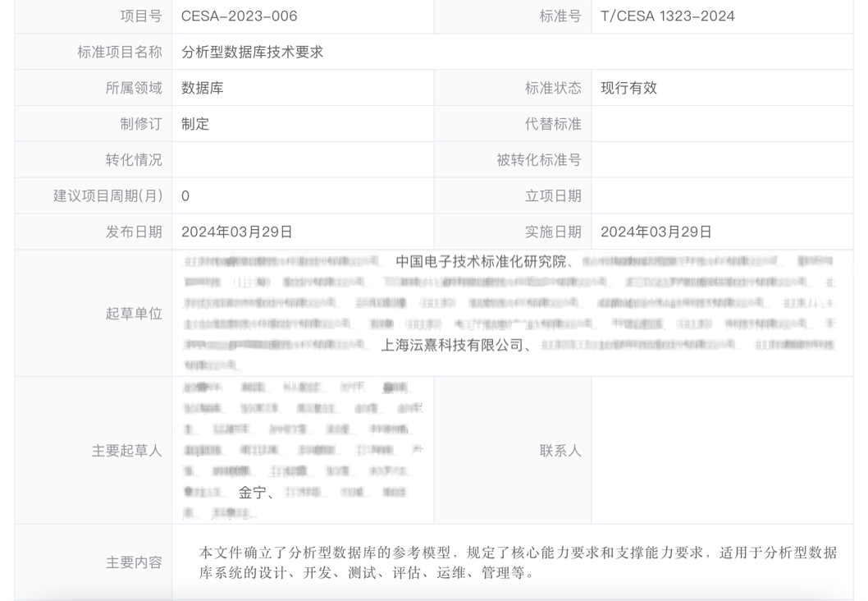The width and height of the screenshot is (868, 601).
Task: Click the 标准状态 value 现行有效
Action: 628,87
